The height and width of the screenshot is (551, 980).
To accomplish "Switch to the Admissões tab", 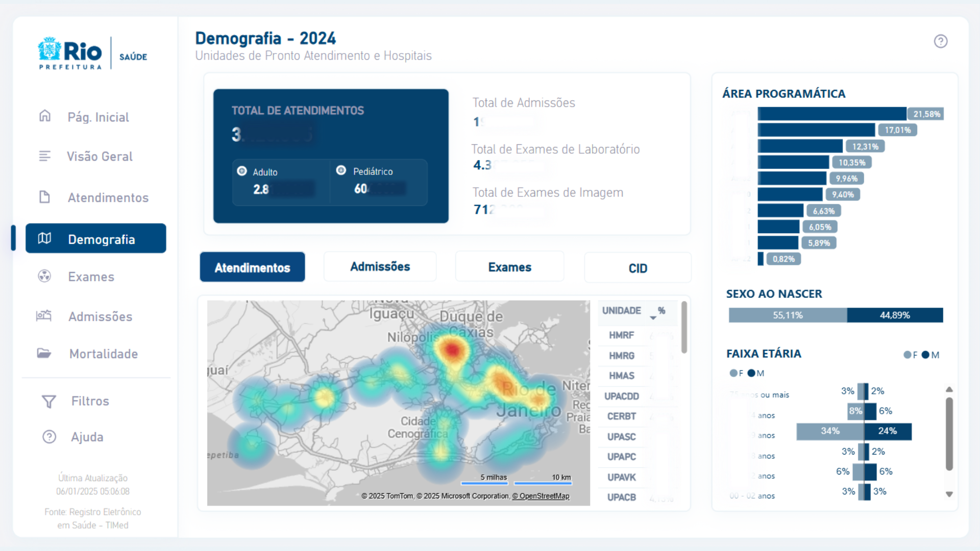I will 380,266.
